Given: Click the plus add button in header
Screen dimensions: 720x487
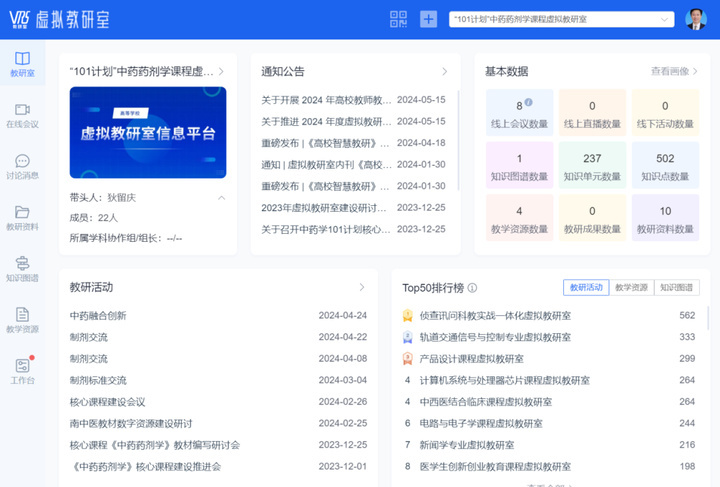Looking at the screenshot, I should tap(428, 19).
